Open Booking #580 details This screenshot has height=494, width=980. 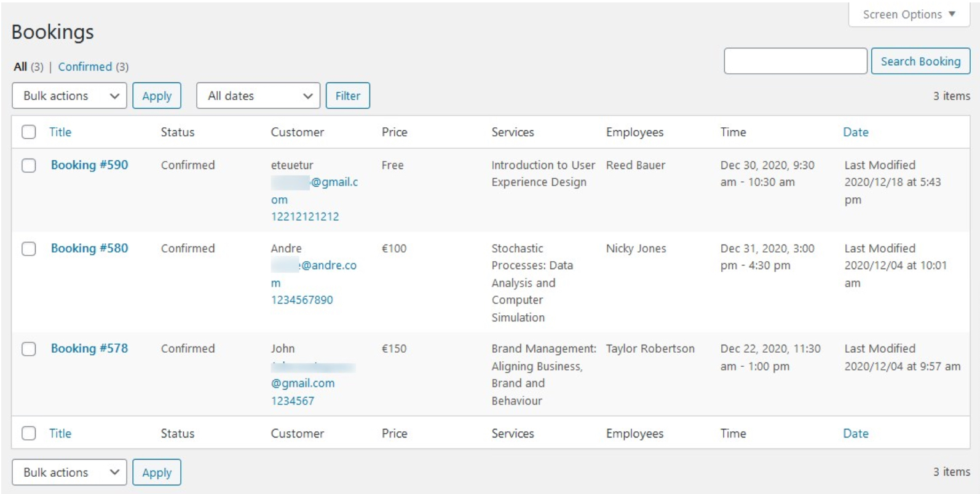click(x=89, y=248)
